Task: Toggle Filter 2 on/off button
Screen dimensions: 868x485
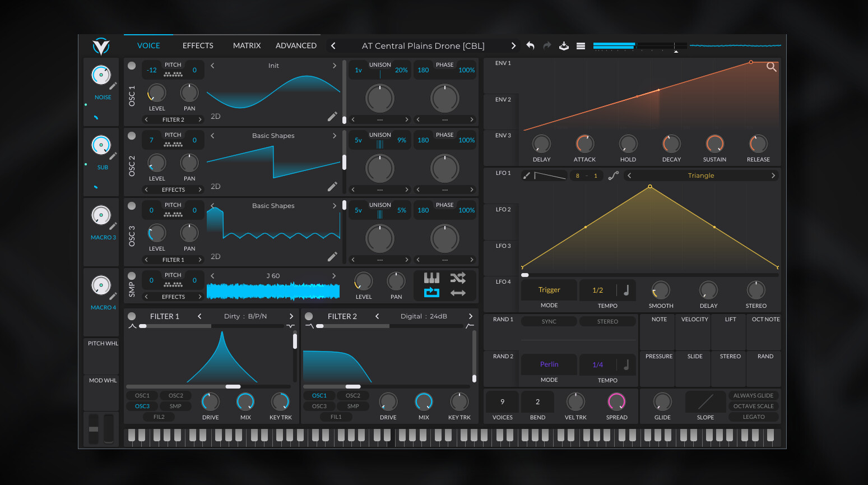Action: (x=309, y=316)
